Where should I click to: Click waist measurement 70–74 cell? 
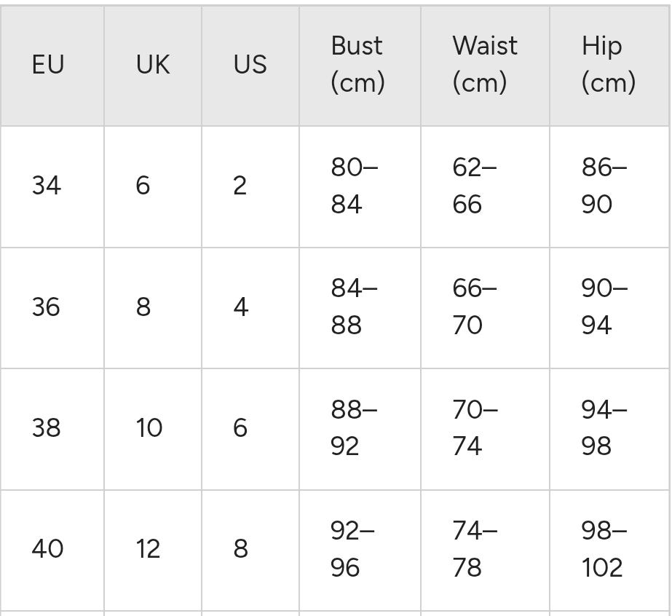(475, 427)
